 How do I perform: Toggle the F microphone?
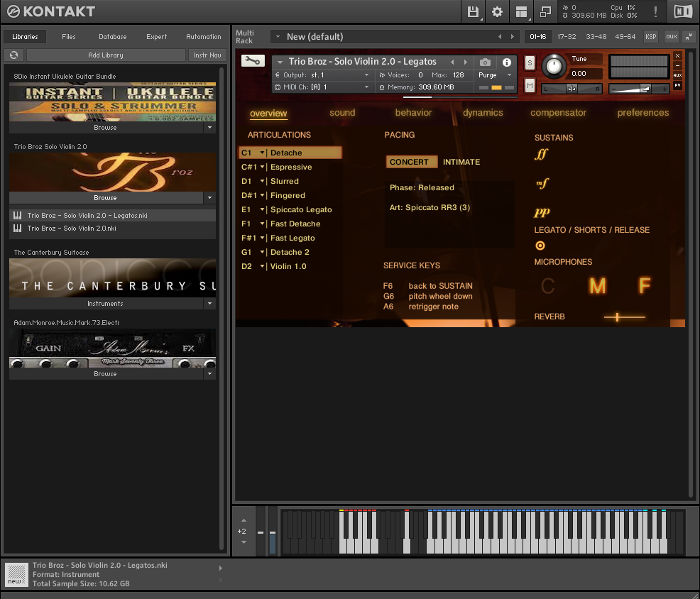644,286
